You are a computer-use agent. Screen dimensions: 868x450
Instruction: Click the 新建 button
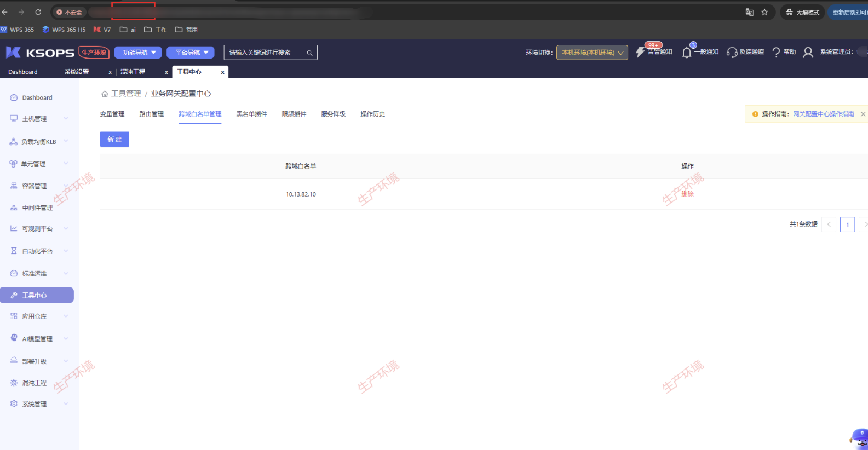(x=114, y=140)
